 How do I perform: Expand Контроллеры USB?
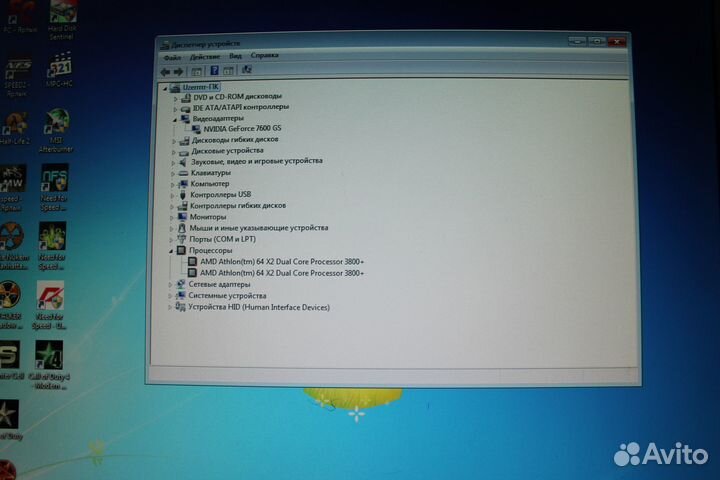173,196
